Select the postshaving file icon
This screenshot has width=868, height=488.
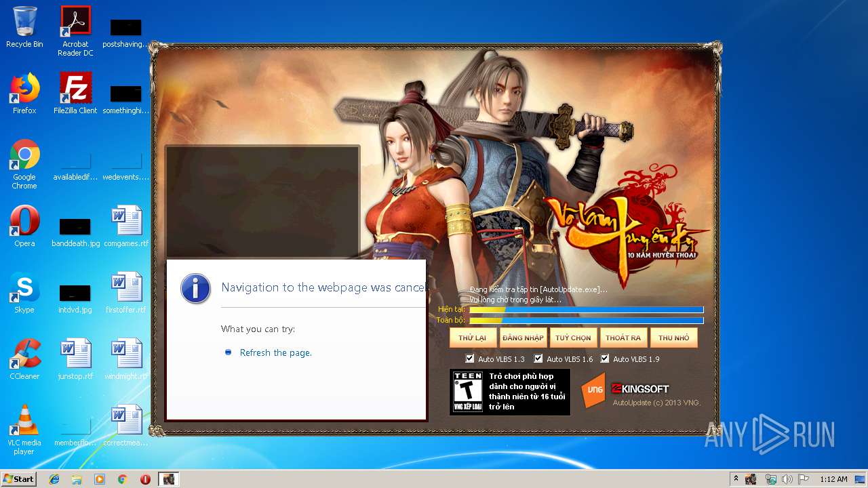[x=126, y=33]
